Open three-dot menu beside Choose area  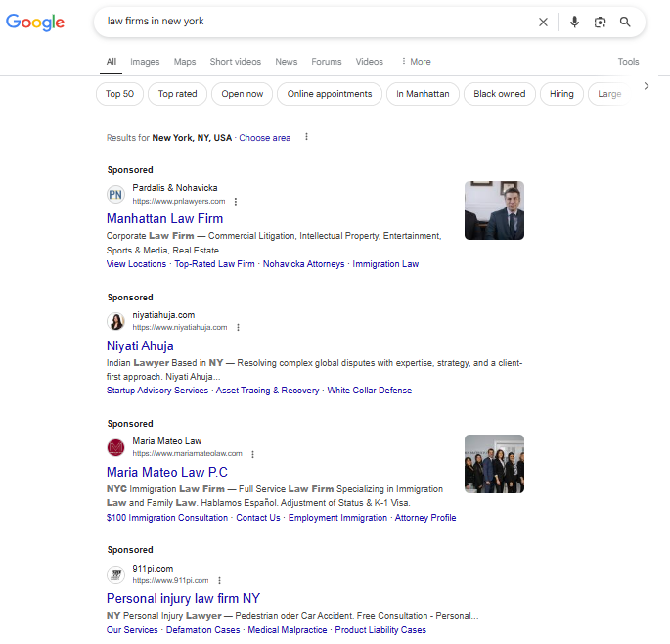click(x=306, y=137)
